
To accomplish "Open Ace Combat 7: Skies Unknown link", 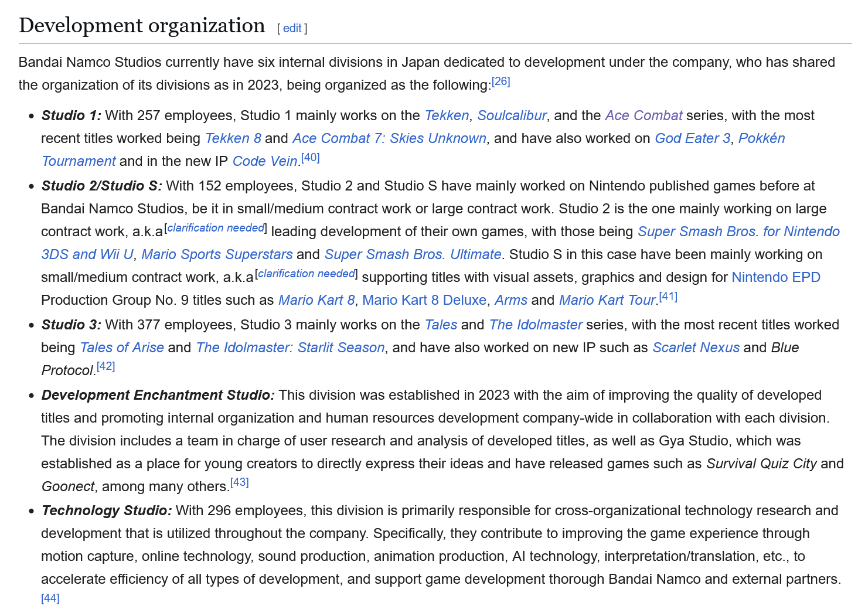I will (x=389, y=138).
